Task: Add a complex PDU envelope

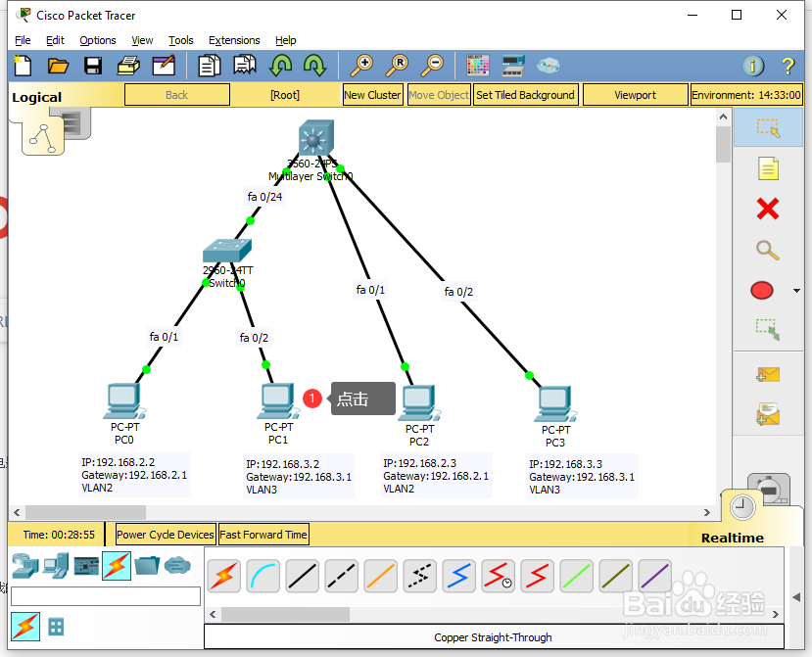Action: click(768, 414)
